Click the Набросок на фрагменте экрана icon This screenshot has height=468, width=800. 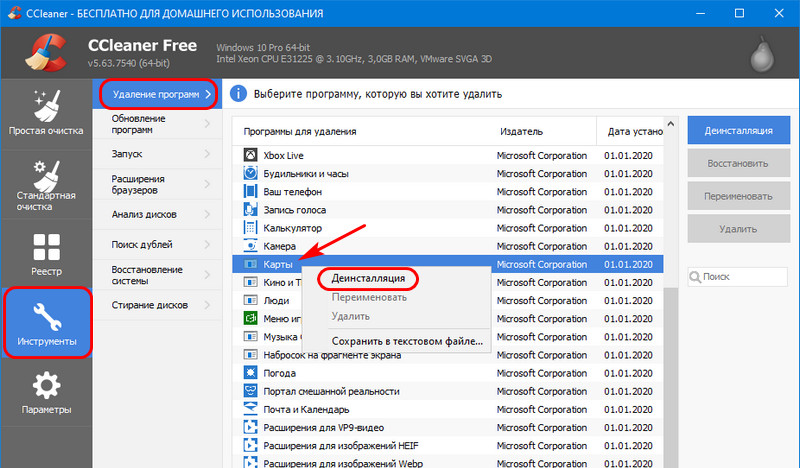coord(250,354)
